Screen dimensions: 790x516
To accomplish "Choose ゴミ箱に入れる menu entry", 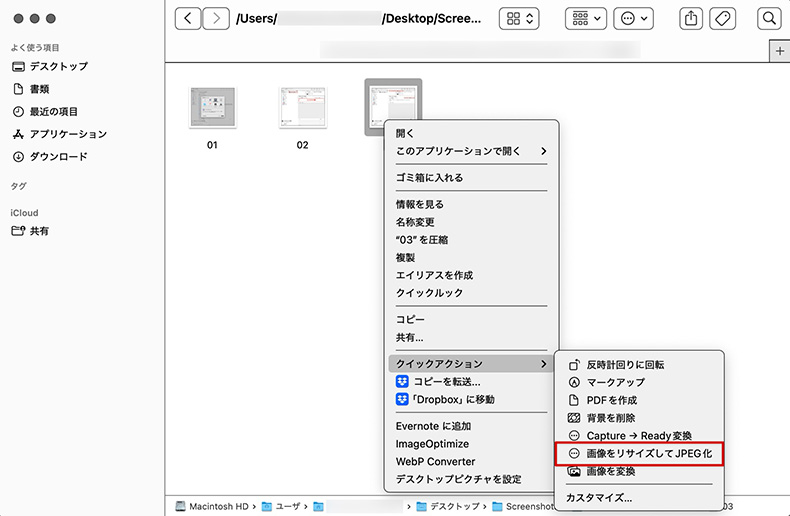I will click(x=472, y=178).
